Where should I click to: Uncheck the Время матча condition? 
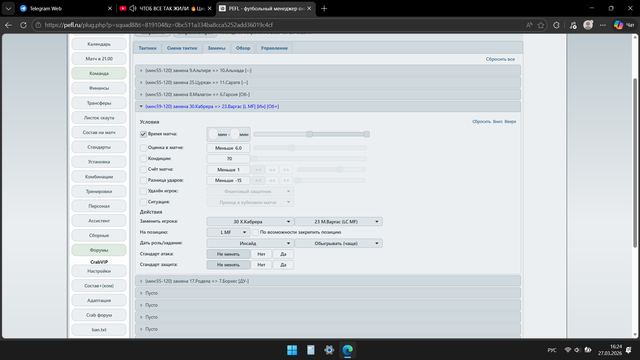[143, 134]
